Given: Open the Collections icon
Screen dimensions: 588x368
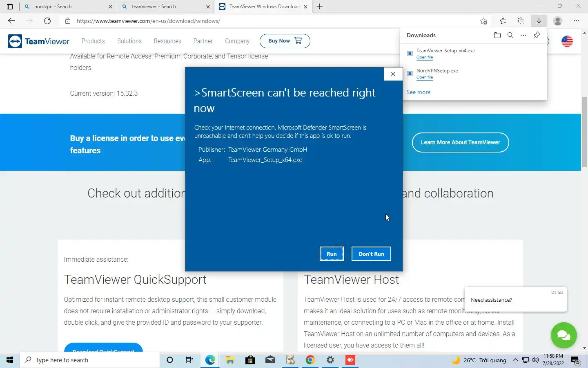Looking at the screenshot, I should pos(521,21).
